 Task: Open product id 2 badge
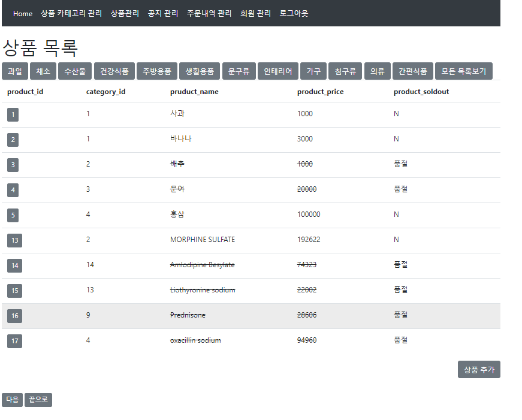13,140
